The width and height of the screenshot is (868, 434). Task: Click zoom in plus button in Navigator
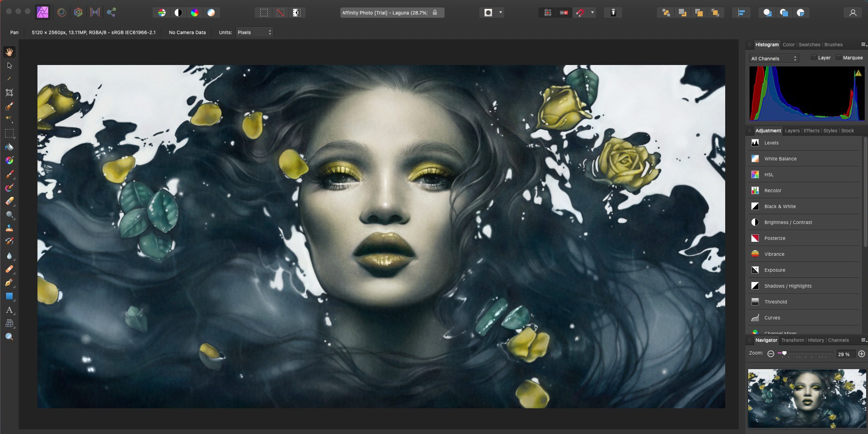(861, 354)
